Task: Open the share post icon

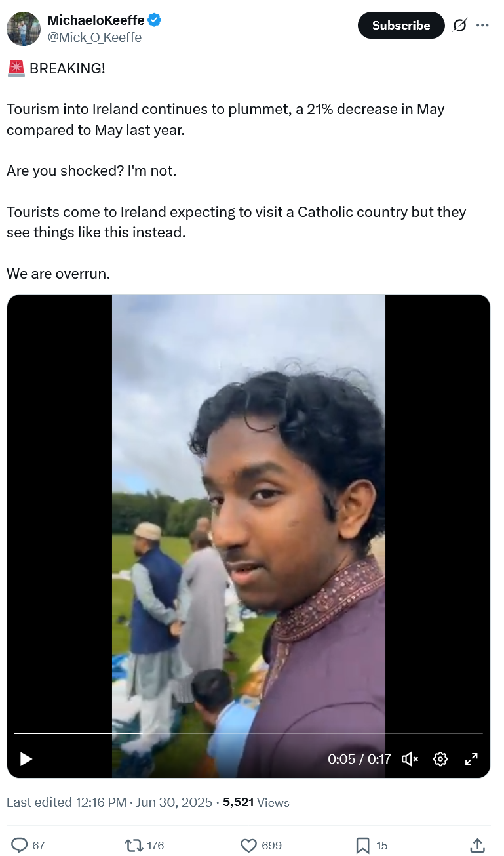Action: (478, 845)
